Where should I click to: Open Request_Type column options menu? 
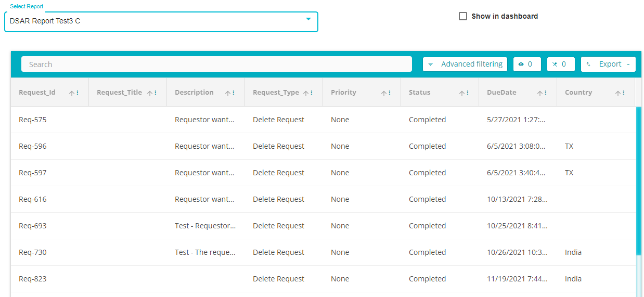tap(312, 93)
